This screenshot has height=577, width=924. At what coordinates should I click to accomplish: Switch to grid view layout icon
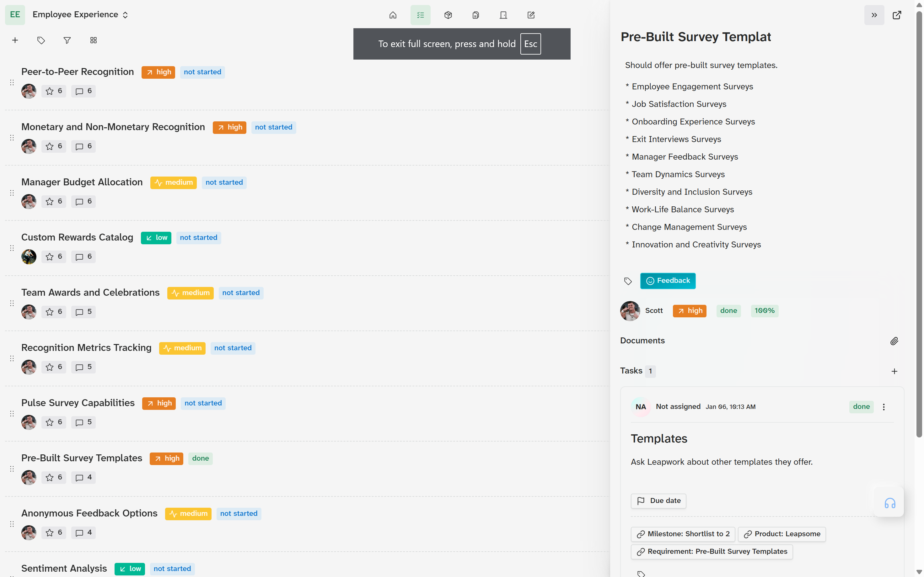(x=94, y=40)
